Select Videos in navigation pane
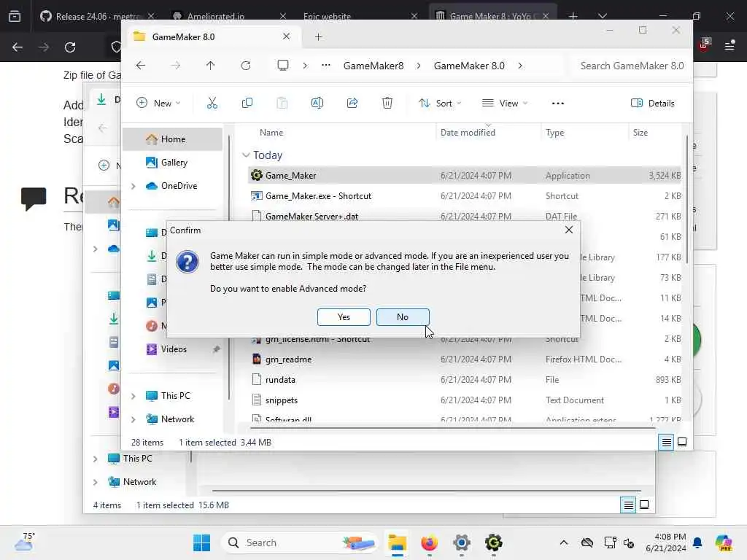This screenshot has height=560, width=747. (x=172, y=349)
